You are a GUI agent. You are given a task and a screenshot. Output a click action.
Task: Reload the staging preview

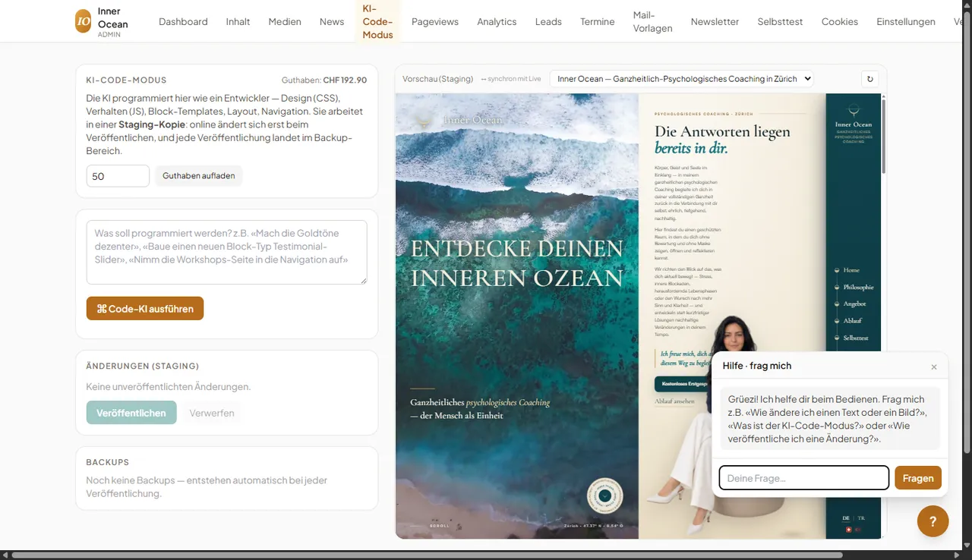coord(870,78)
